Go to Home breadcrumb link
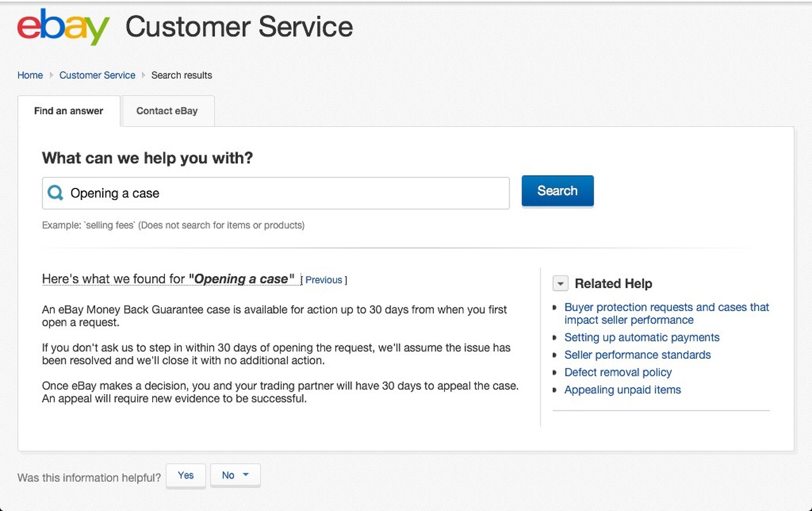Image resolution: width=812 pixels, height=511 pixels. 30,75
